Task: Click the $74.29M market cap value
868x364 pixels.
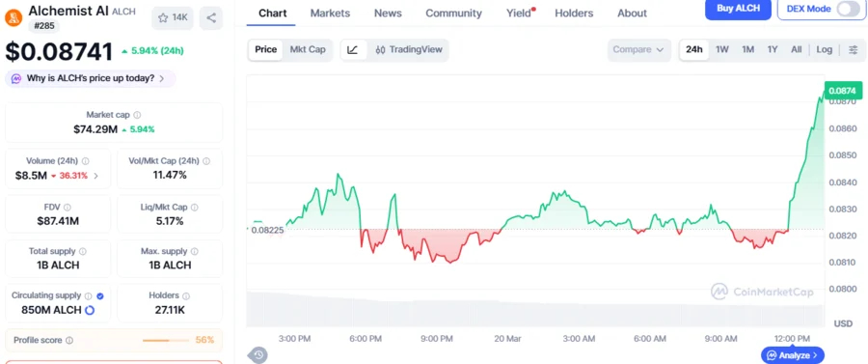Action: 95,129
